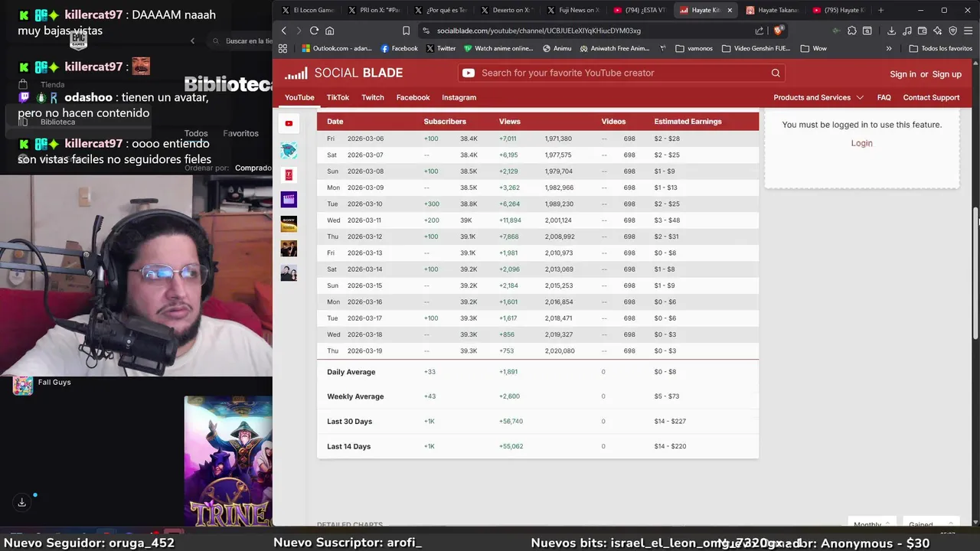
Task: Open the Todos los favoritos folder
Action: (940, 48)
